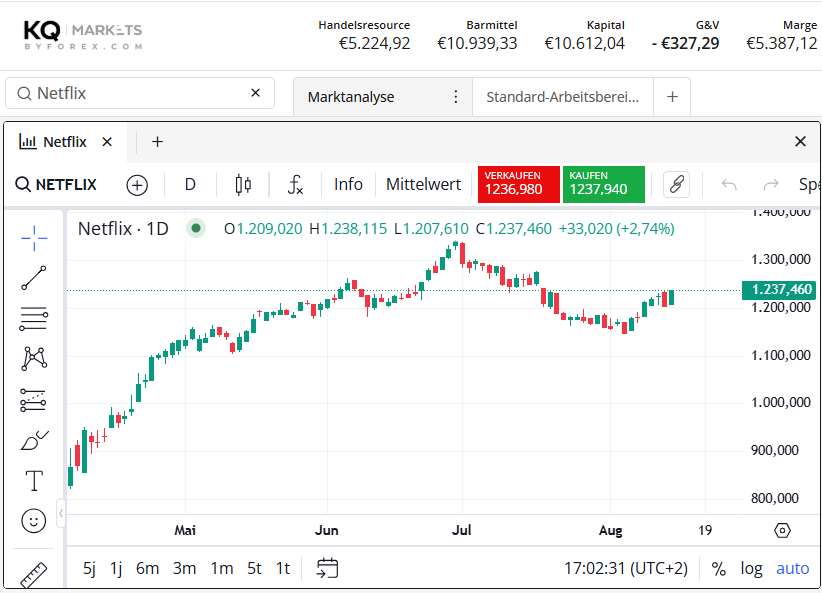Screen dimensions: 822x593
Task: Select the long position forecasting tool
Action: 33,400
